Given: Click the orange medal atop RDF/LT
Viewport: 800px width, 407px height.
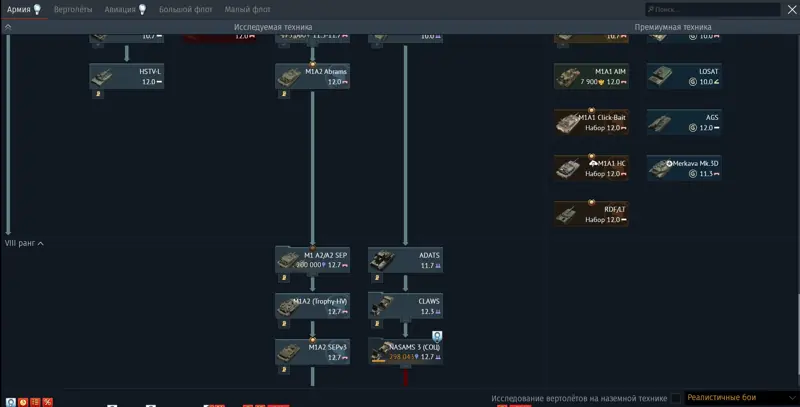Looking at the screenshot, I should coord(591,202).
